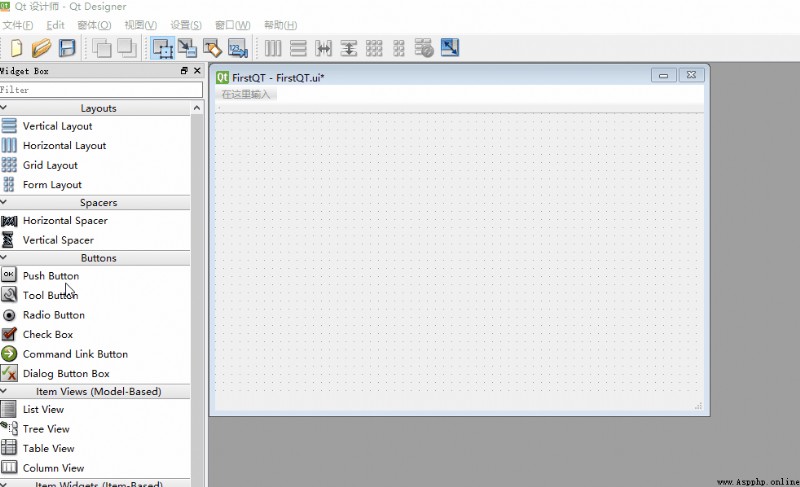Viewport: 800px width, 487px height.
Task: Switch to Edit Signals/Slots mode icon
Action: pyautogui.click(x=187, y=48)
